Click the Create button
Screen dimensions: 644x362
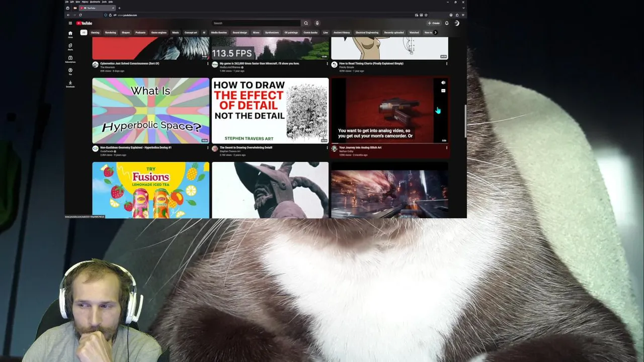pyautogui.click(x=434, y=23)
